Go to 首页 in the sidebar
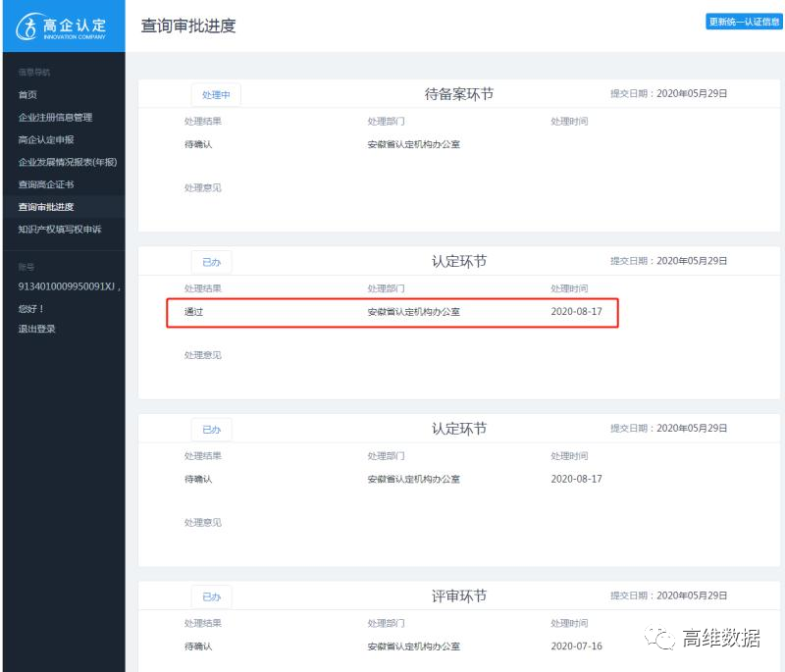 (x=27, y=95)
